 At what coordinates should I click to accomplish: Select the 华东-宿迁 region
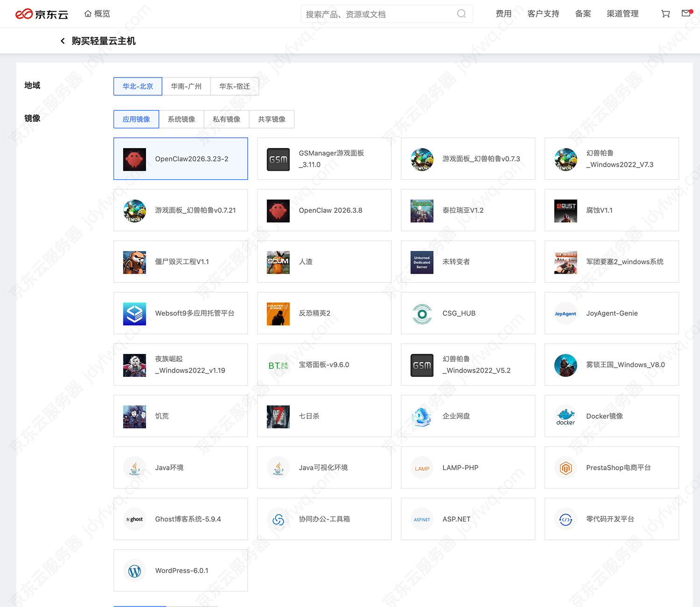point(235,86)
